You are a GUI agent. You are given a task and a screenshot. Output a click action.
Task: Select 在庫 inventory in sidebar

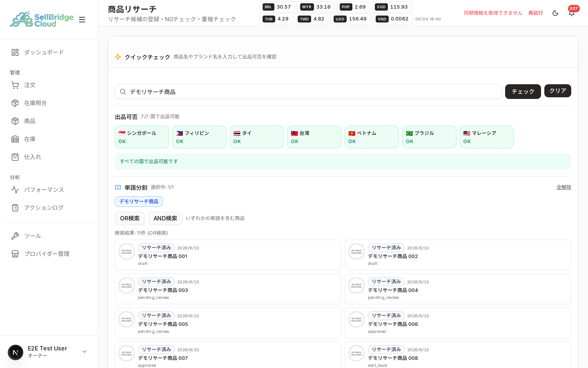[49, 139]
